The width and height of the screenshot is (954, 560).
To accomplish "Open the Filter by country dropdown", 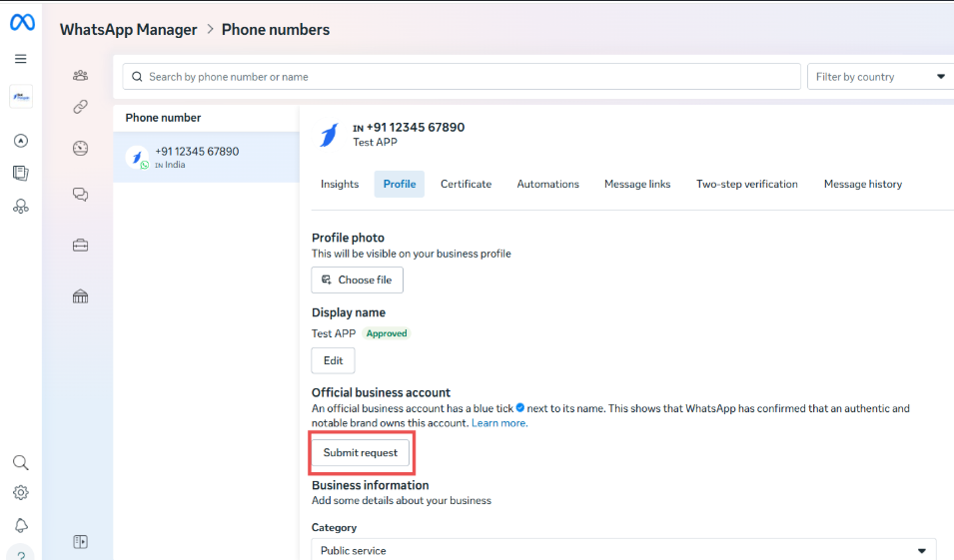I will click(880, 77).
